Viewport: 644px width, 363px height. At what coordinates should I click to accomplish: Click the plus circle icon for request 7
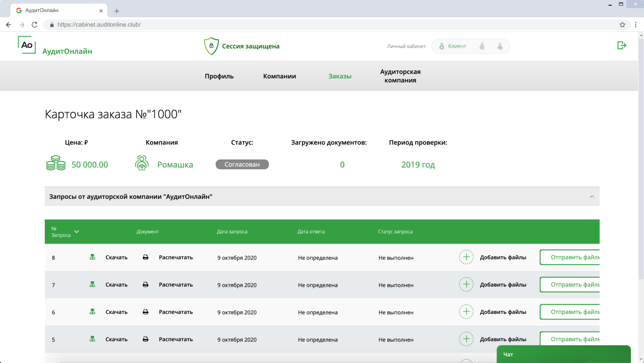(466, 284)
